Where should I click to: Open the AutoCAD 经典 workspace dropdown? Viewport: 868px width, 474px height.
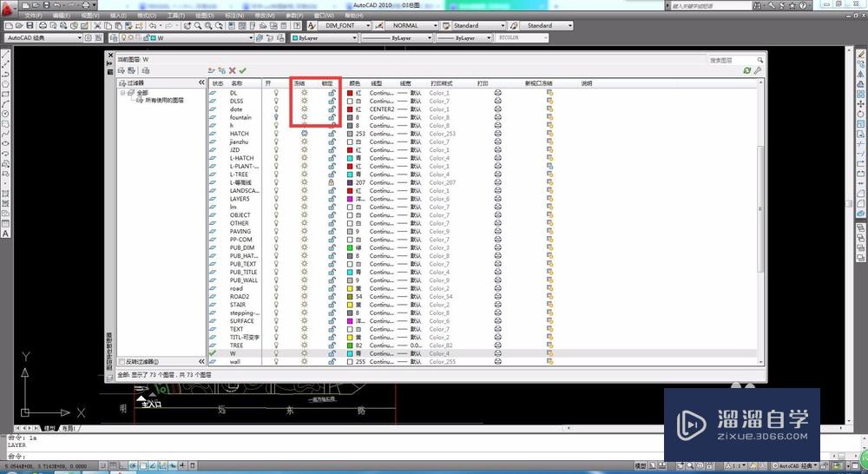(x=43, y=37)
